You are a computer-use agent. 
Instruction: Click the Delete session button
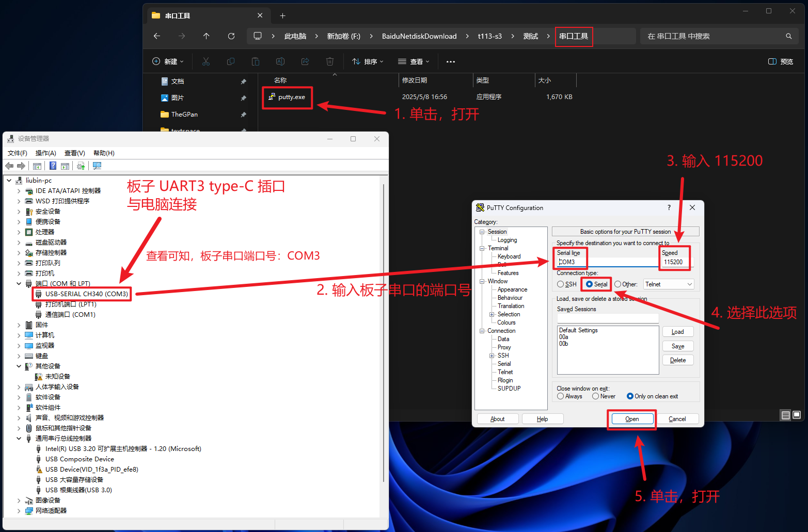click(x=678, y=360)
